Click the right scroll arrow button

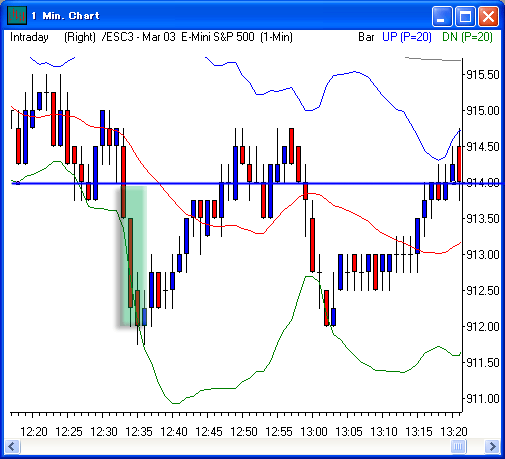tap(492, 446)
